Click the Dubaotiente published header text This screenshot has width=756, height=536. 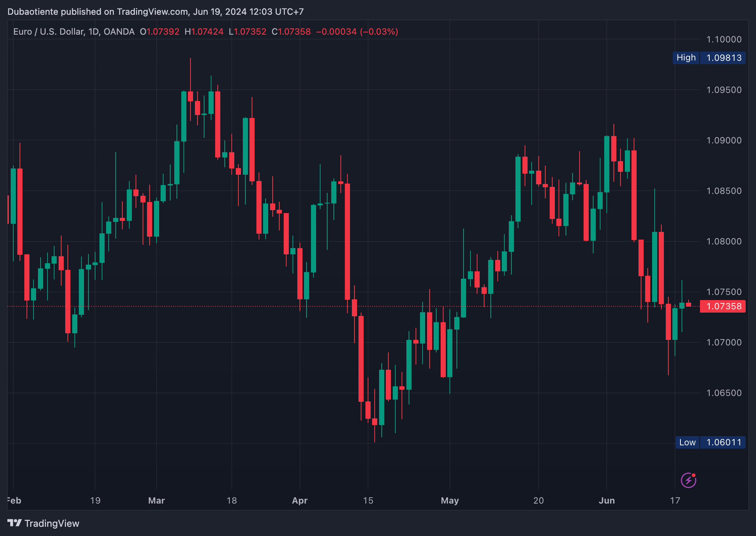click(x=155, y=12)
